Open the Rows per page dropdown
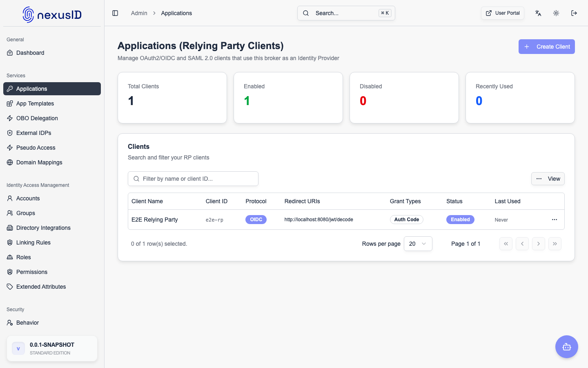 (x=418, y=244)
